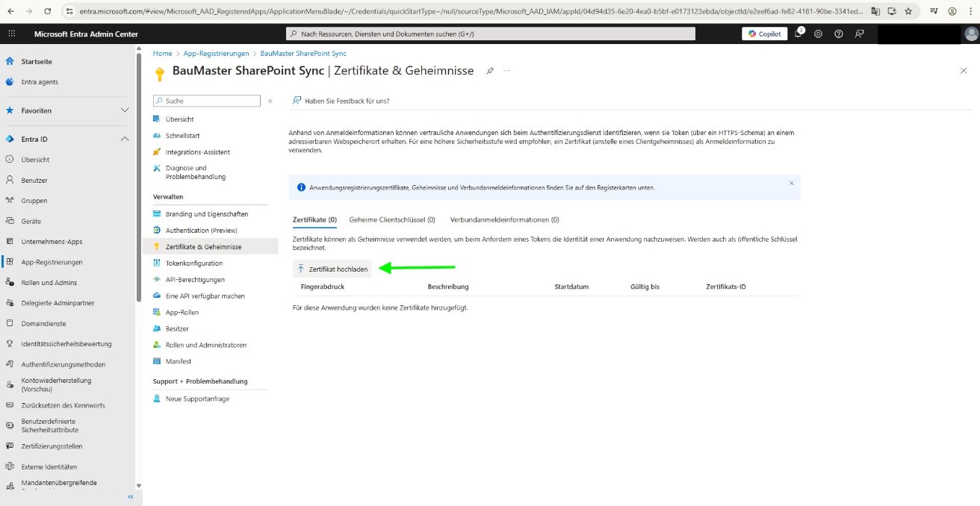Click the Suche field in resource menu
The image size is (980, 506).
pyautogui.click(x=208, y=101)
